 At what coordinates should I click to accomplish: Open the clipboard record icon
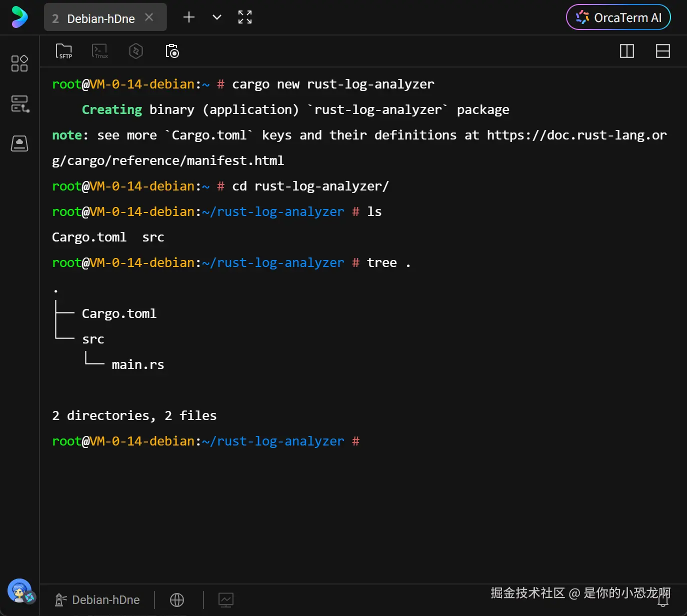pos(172,51)
